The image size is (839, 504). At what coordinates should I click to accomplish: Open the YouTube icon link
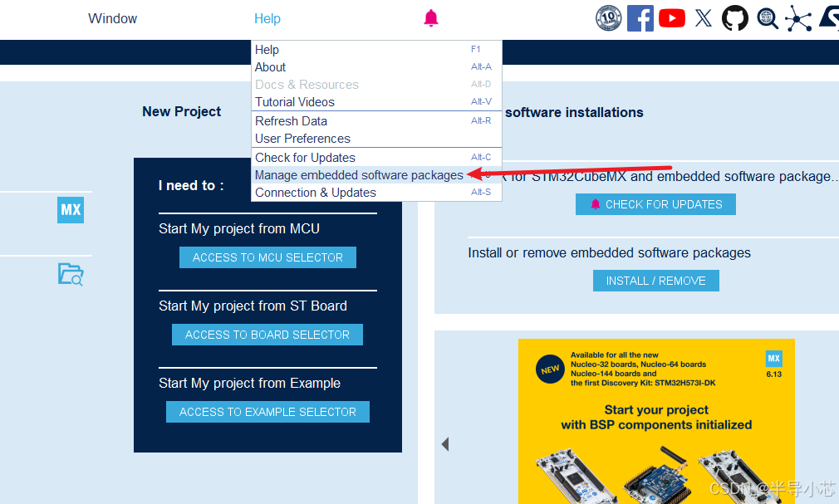[x=672, y=18]
